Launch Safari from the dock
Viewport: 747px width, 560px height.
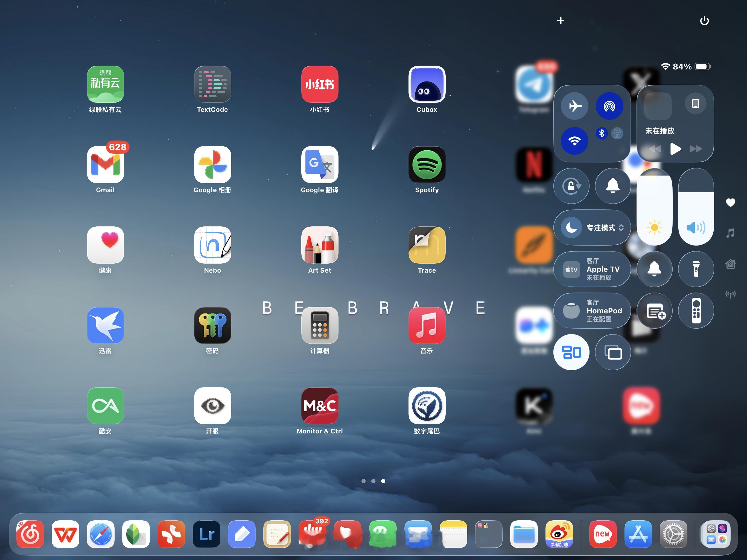[101, 534]
